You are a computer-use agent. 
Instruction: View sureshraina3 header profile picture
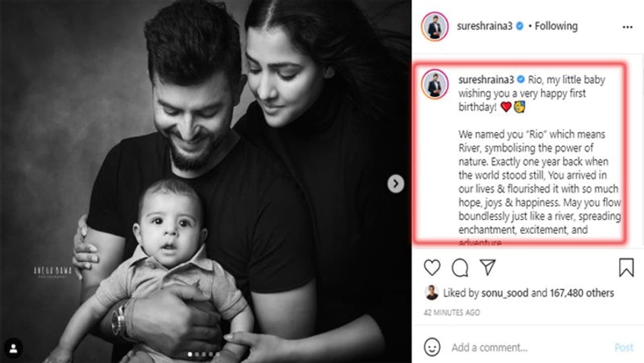(x=435, y=27)
